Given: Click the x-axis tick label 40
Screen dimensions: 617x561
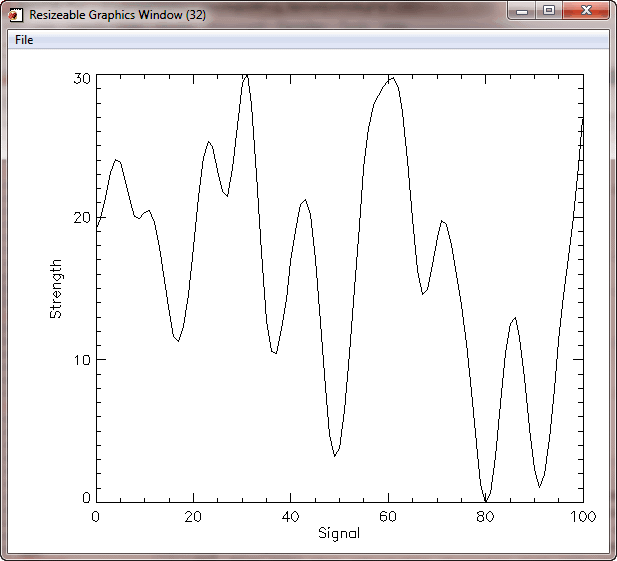Looking at the screenshot, I should pos(290,517).
